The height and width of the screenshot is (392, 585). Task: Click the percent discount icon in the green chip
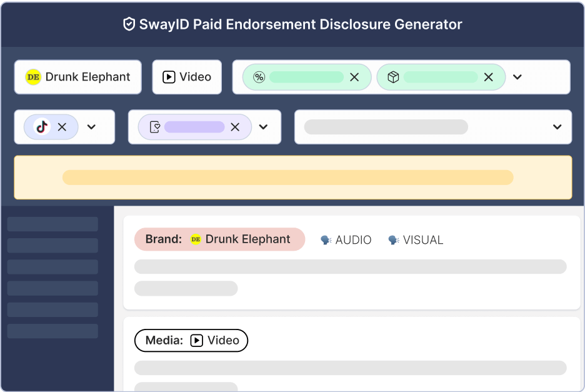pos(259,77)
